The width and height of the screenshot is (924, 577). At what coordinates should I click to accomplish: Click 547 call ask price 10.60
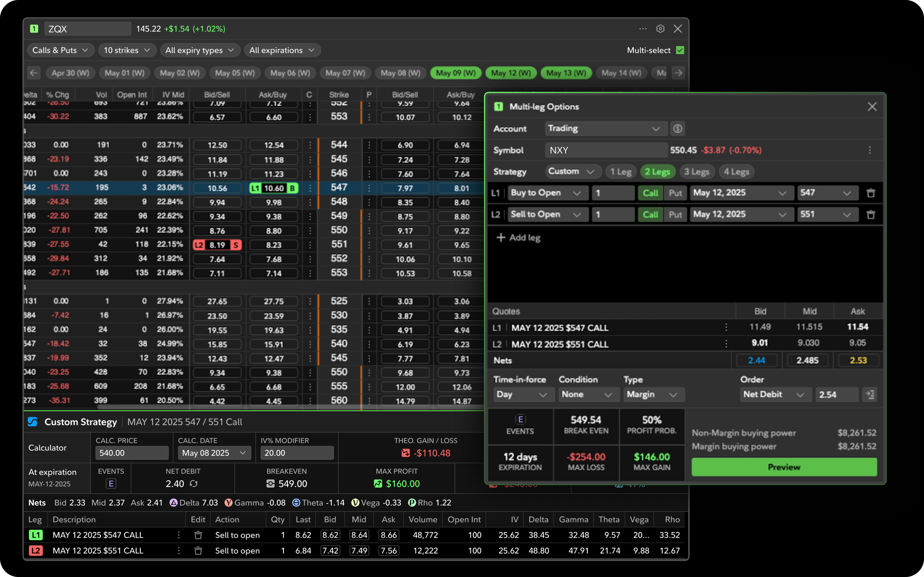point(274,188)
